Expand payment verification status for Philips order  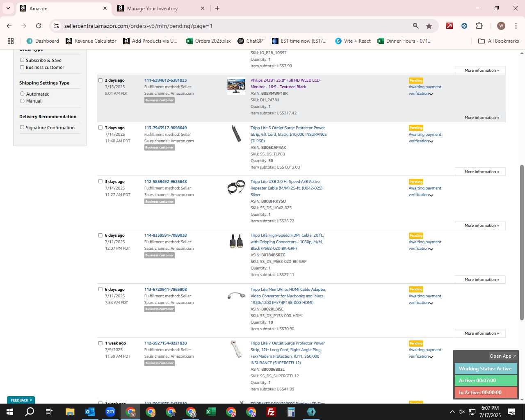coord(431,94)
